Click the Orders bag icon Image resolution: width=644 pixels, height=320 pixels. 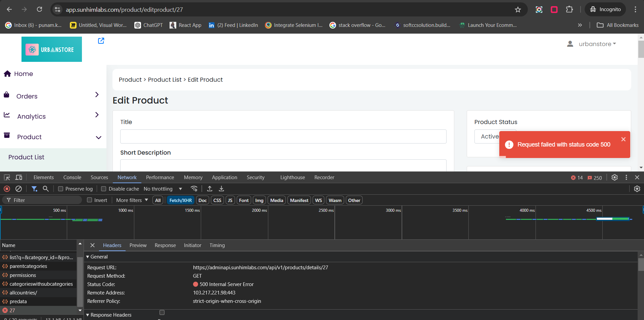tap(6, 95)
